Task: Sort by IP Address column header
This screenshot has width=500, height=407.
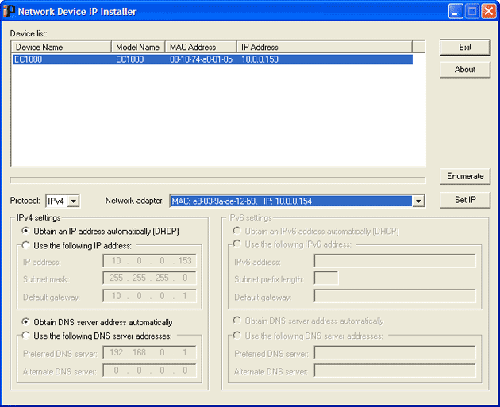Action: click(324, 47)
